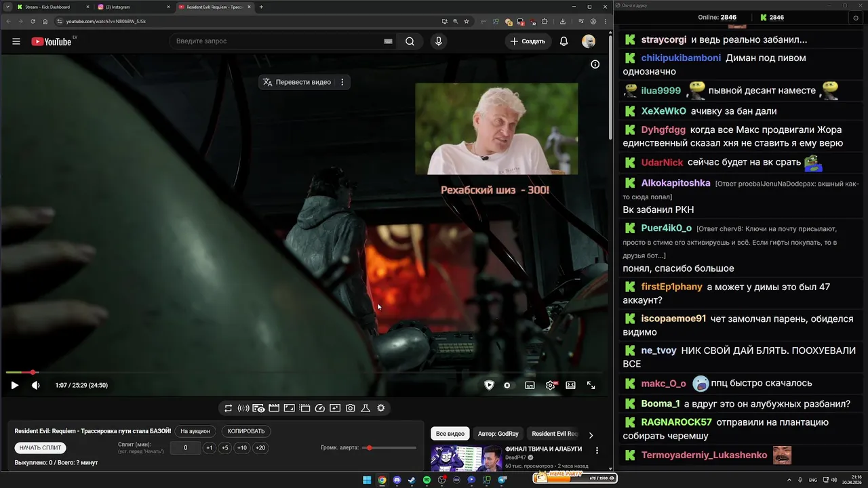
Task: Open the tab search dropdown arrow in Chrome
Action: (7, 7)
